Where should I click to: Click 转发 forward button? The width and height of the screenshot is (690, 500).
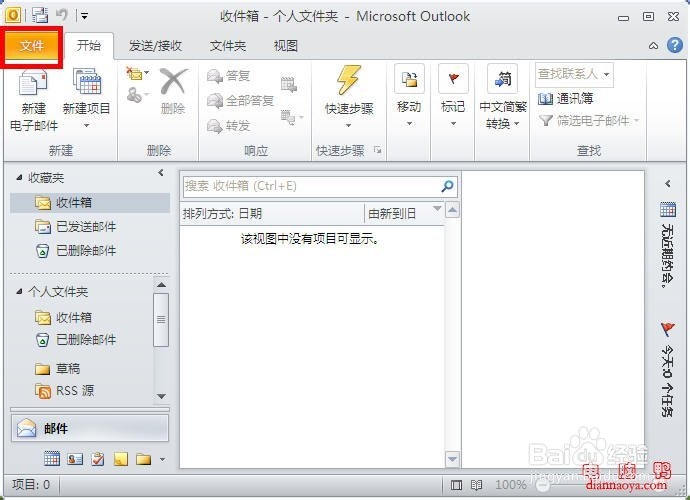pyautogui.click(x=229, y=126)
